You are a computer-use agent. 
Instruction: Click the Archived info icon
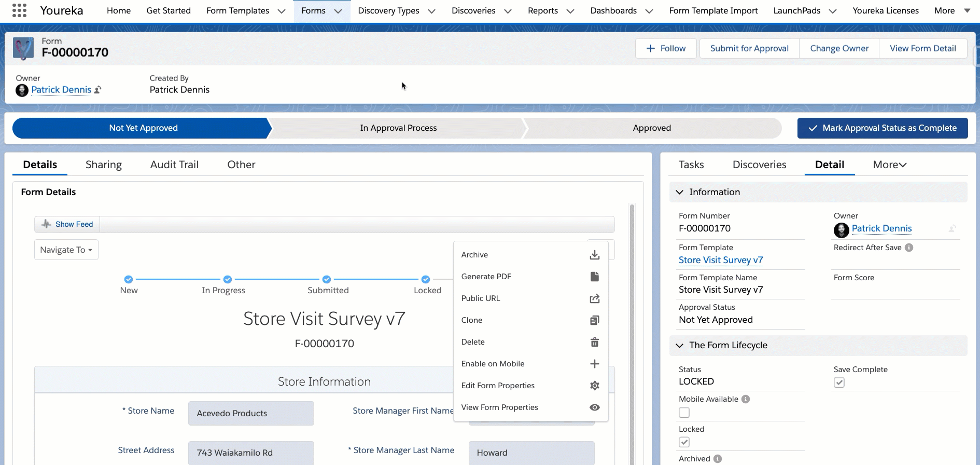(718, 459)
